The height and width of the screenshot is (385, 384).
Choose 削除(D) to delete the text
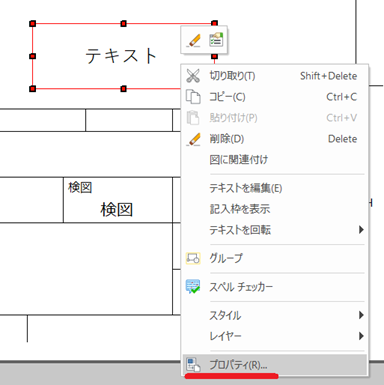[x=275, y=139]
